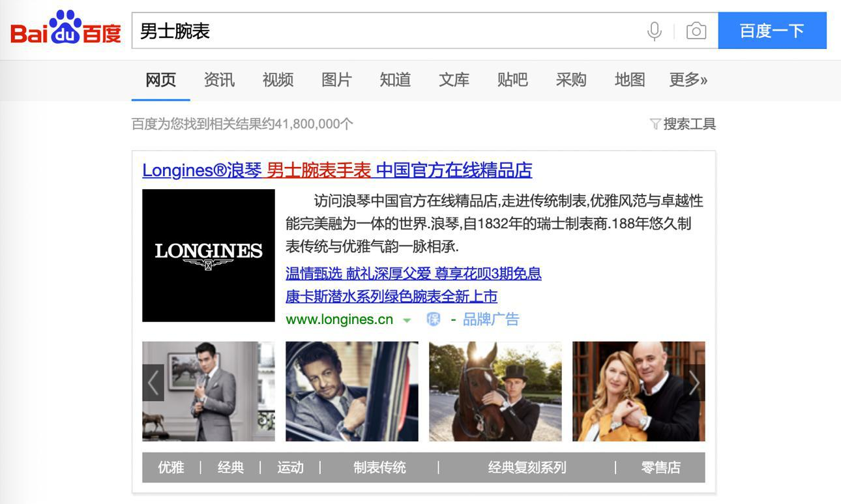The width and height of the screenshot is (841, 504).
Task: Open photo of man in gray suit
Action: pos(209,391)
